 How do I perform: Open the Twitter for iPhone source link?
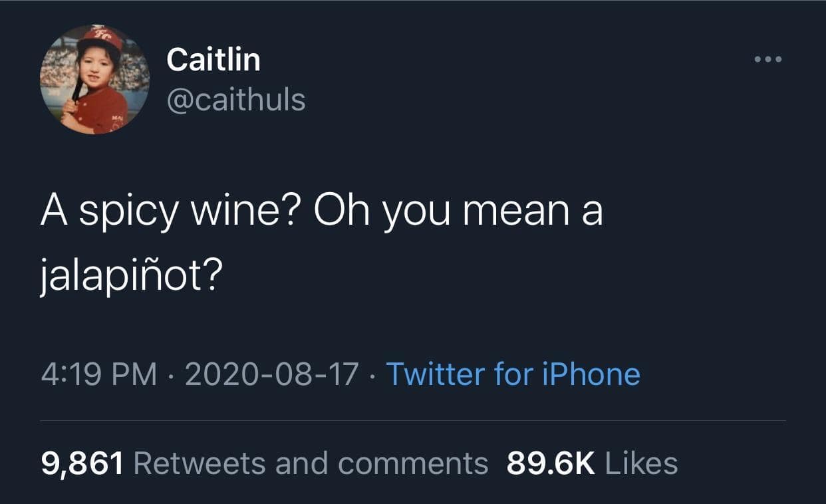click(513, 374)
